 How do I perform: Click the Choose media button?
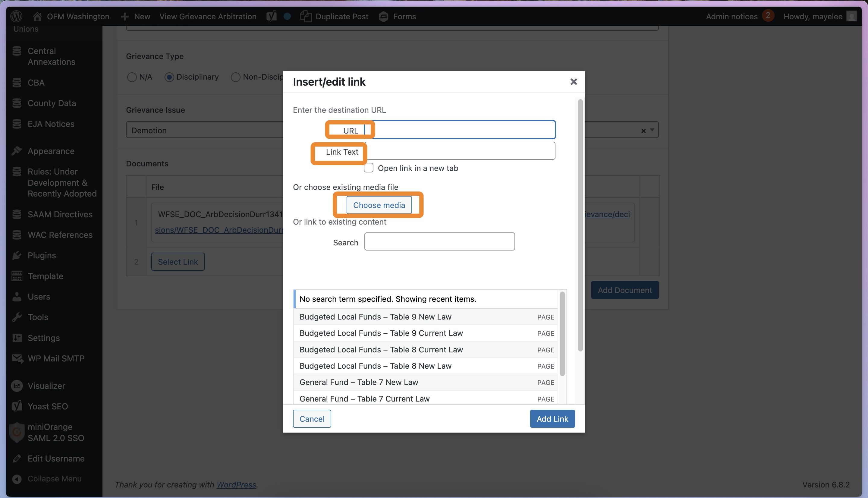(379, 205)
